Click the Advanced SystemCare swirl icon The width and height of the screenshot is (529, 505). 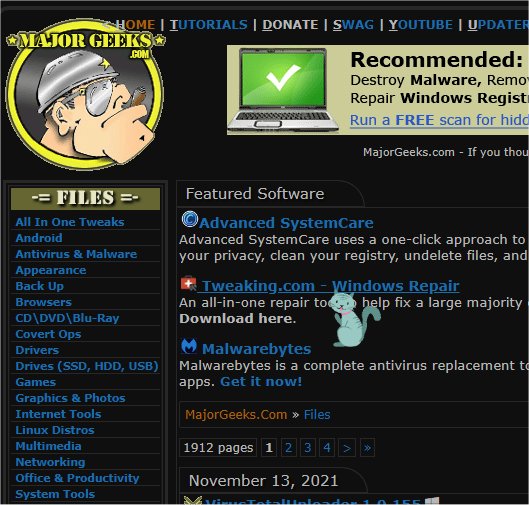coord(190,219)
